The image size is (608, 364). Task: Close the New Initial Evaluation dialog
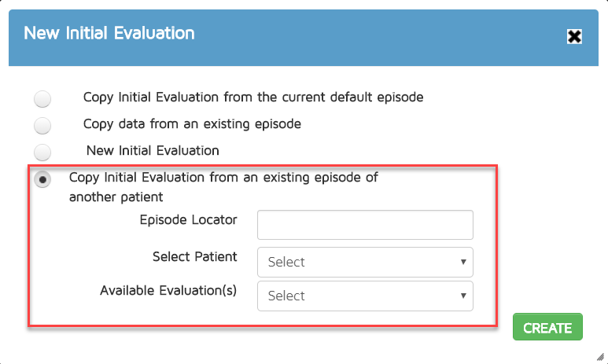point(574,36)
